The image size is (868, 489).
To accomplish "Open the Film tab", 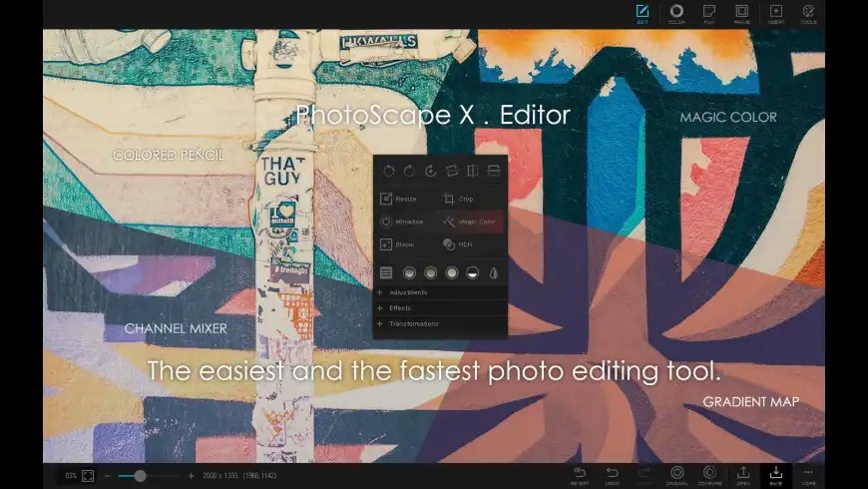I will tap(709, 14).
